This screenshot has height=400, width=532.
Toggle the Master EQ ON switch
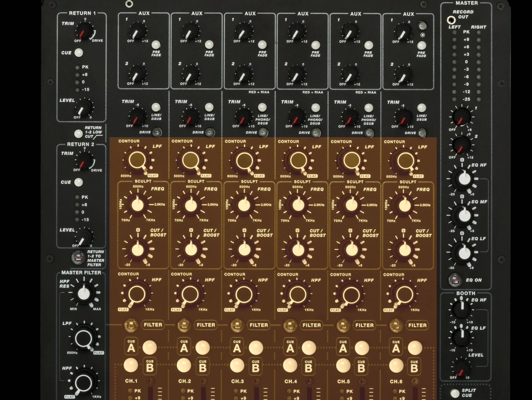pyautogui.click(x=455, y=280)
